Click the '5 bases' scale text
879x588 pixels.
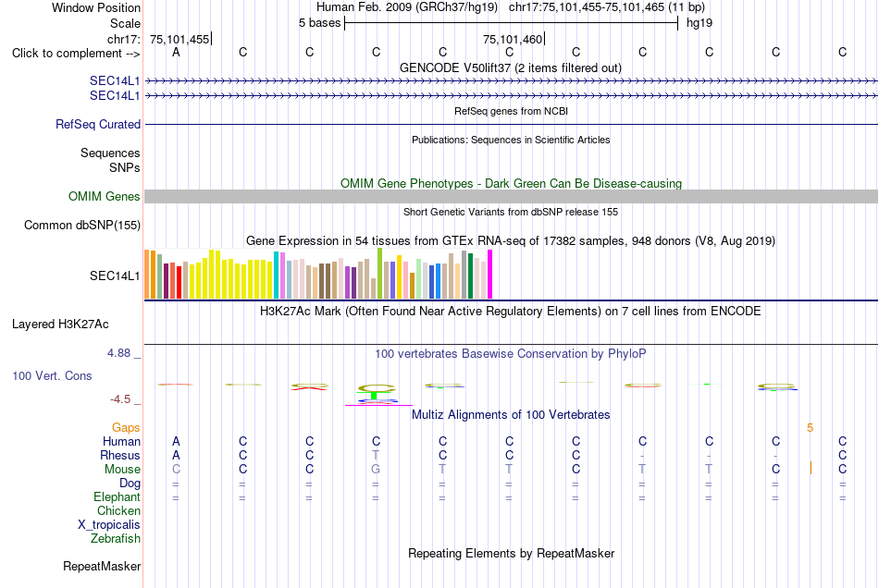[x=319, y=23]
